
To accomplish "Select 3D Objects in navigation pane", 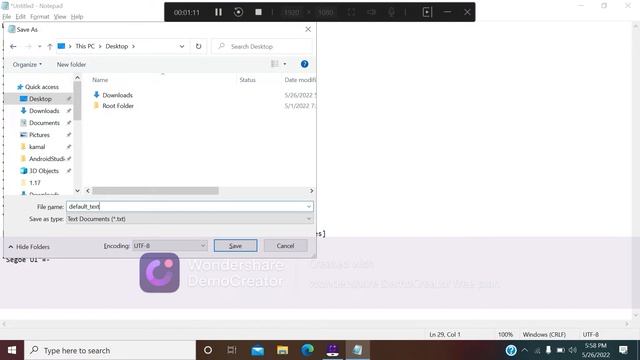I will [x=43, y=171].
